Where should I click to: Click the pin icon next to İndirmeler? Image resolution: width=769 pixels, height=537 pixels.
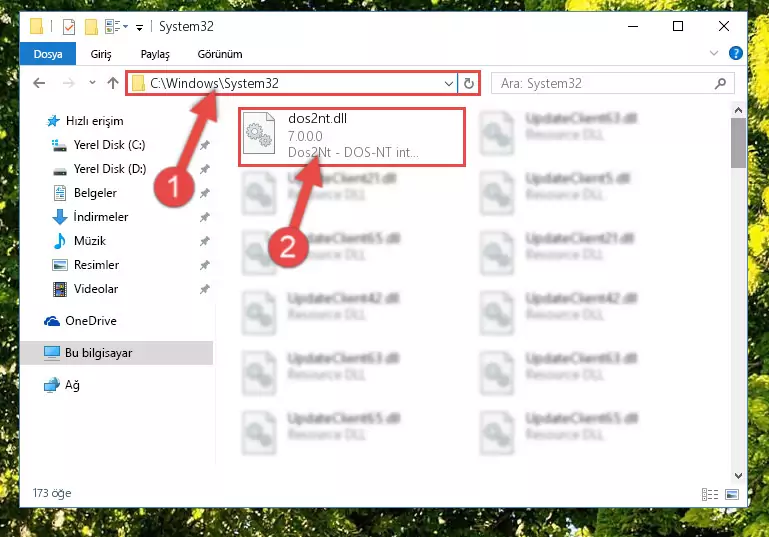pyautogui.click(x=205, y=217)
